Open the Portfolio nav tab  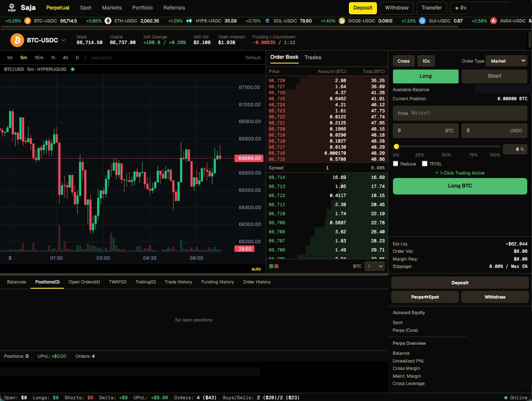pyautogui.click(x=142, y=8)
